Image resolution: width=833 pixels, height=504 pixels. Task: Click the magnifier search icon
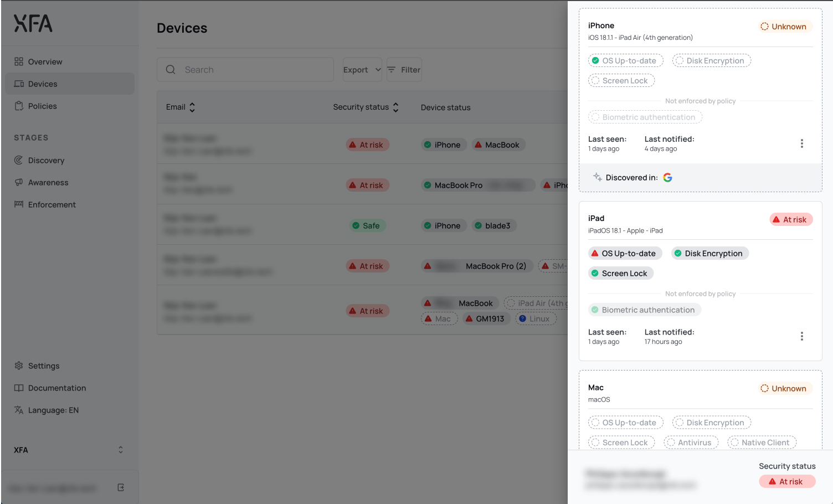tap(171, 70)
